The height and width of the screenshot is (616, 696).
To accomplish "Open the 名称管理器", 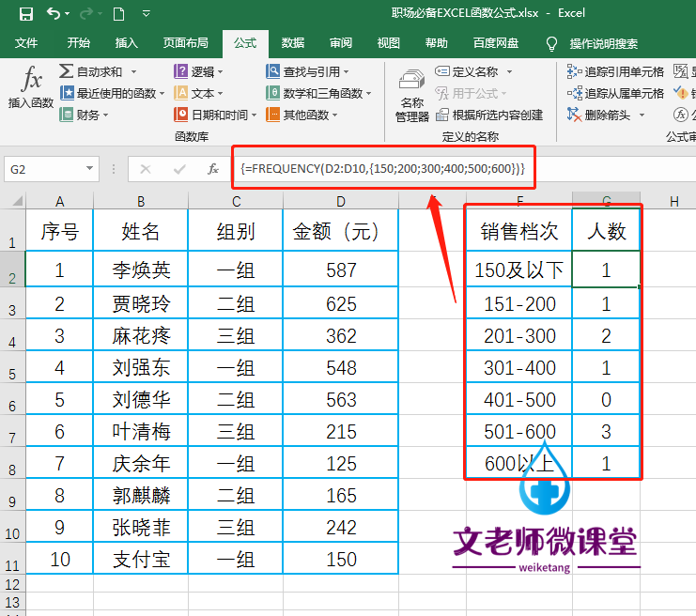I will pyautogui.click(x=412, y=96).
